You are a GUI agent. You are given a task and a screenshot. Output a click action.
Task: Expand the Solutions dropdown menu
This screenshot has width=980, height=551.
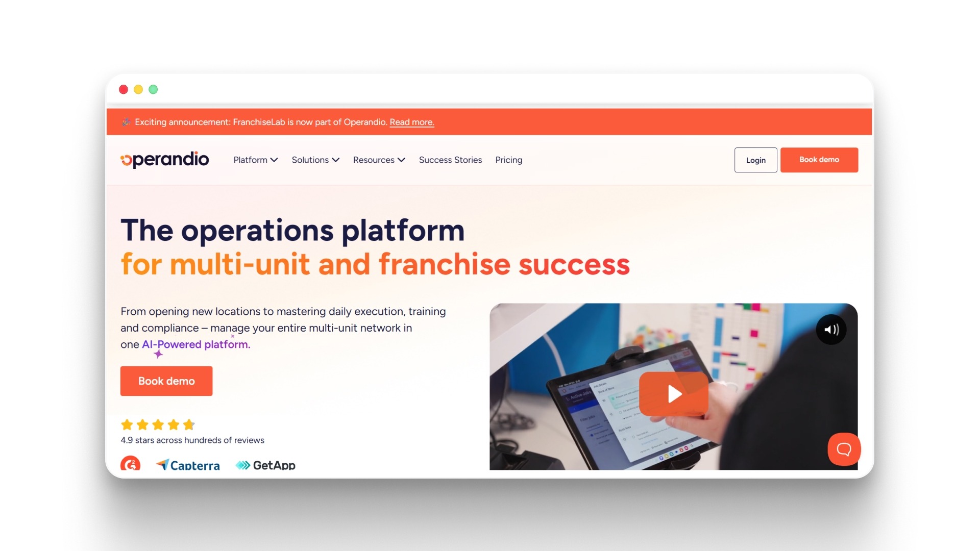click(315, 160)
